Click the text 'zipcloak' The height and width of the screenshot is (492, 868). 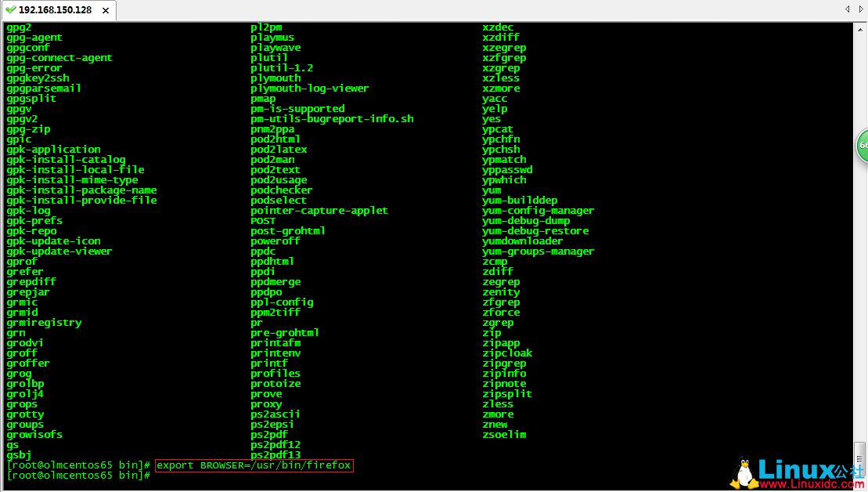pos(507,353)
